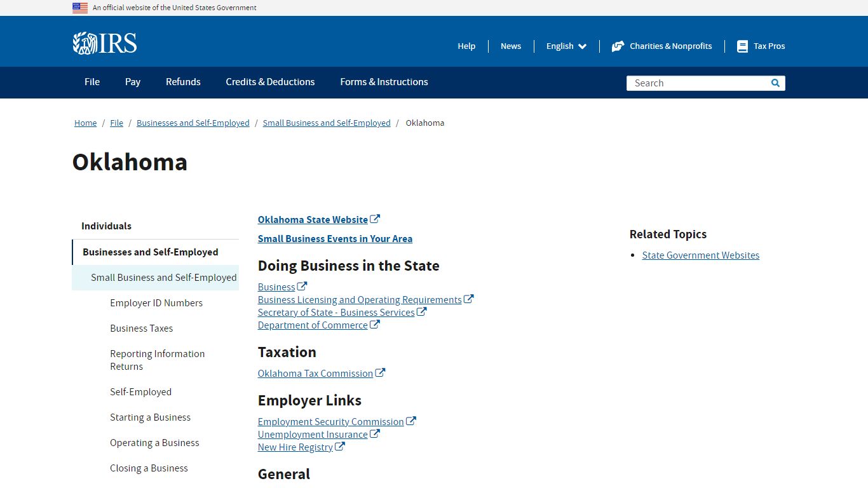Screen dimensions: 868x488
Task: Click external icon after Employment Security Commission
Action: [x=411, y=421]
